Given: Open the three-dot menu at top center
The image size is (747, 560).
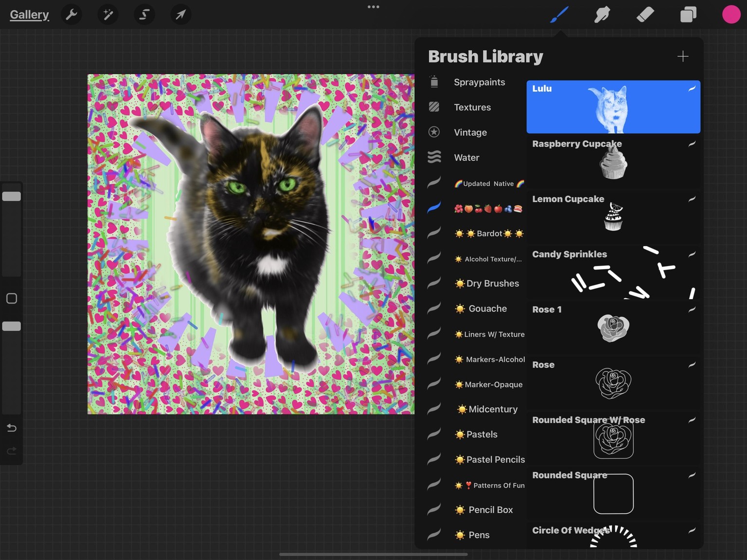Looking at the screenshot, I should (373, 7).
